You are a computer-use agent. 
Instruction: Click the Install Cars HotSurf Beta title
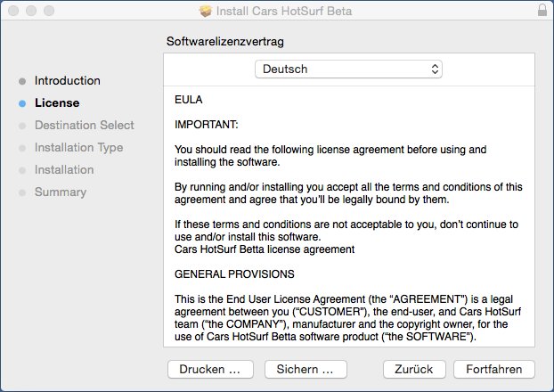pos(284,11)
